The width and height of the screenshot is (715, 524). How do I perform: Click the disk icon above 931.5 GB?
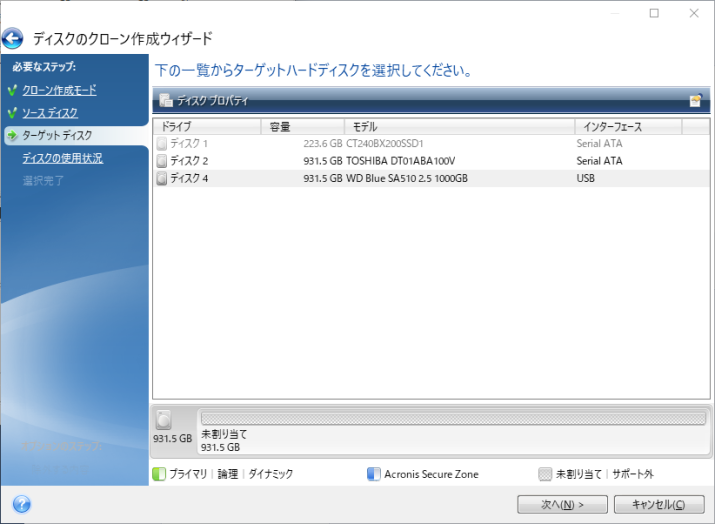pyautogui.click(x=164, y=420)
